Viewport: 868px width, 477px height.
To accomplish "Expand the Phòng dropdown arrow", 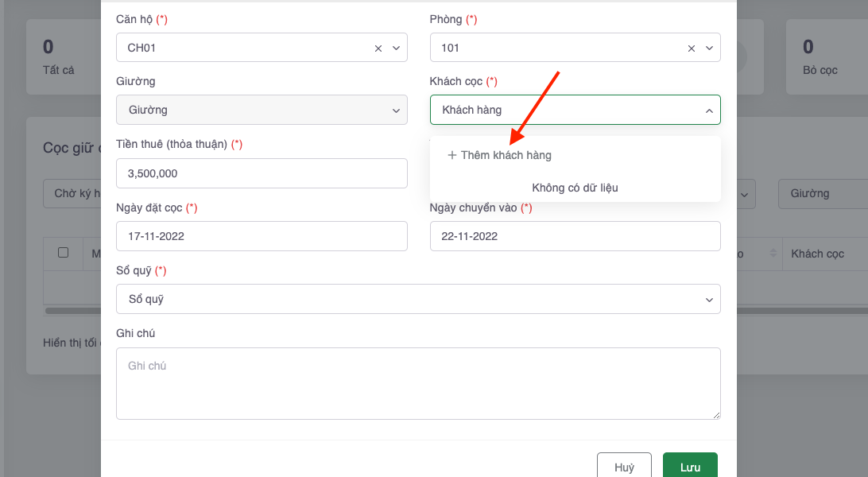I will tap(709, 48).
